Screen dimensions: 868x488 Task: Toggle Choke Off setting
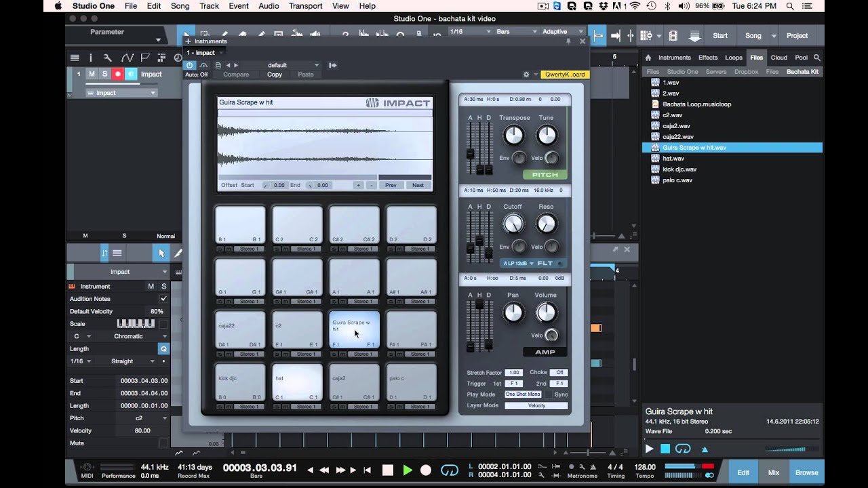click(x=559, y=372)
